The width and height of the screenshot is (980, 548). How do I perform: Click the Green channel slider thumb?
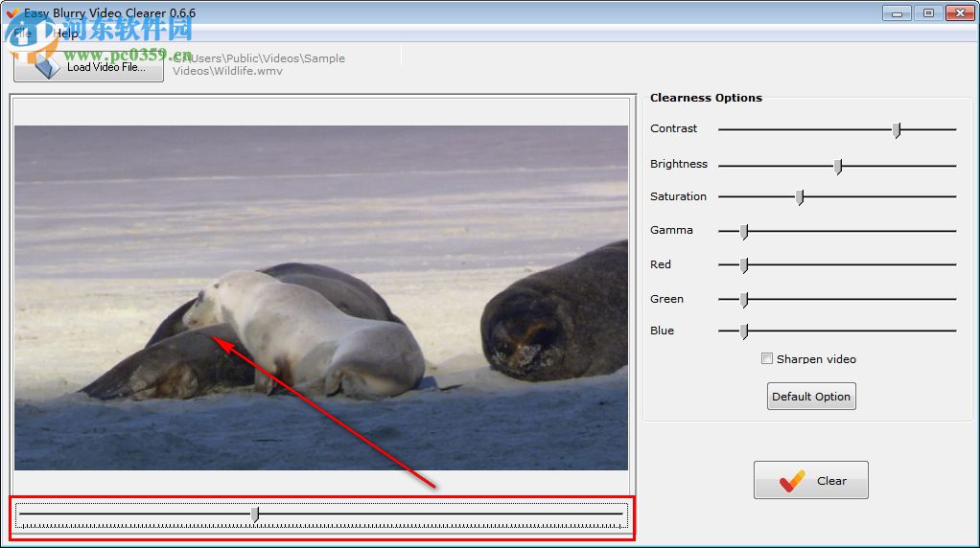[744, 300]
